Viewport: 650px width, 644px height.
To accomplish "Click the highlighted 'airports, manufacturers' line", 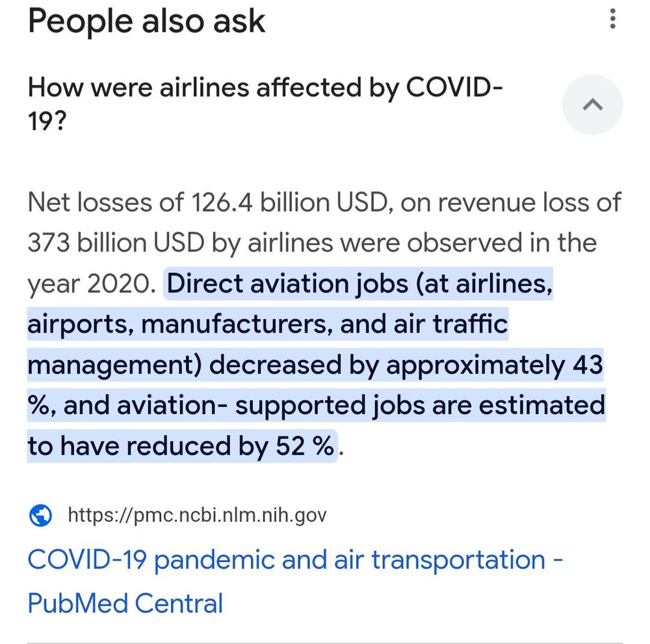I will 180,324.
